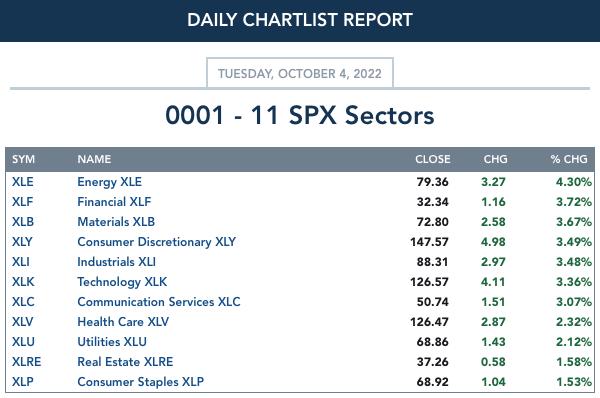This screenshot has width=600, height=398.
Task: Click the XLB symbol
Action: coord(23,222)
